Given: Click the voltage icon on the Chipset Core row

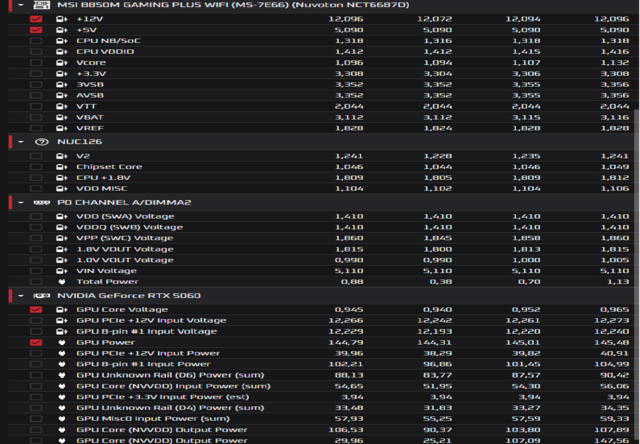Looking at the screenshot, I should click(62, 166).
